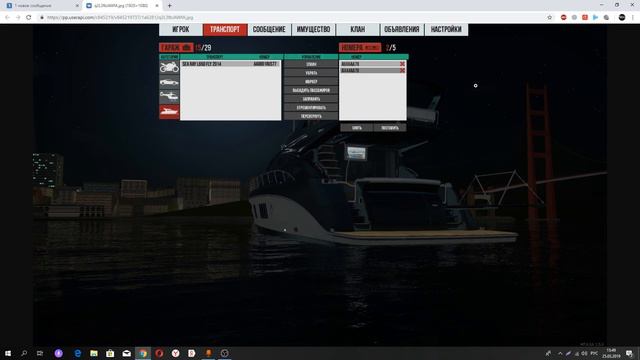640x360 pixels.
Task: Close the active image browser tab
Action: pos(157,6)
